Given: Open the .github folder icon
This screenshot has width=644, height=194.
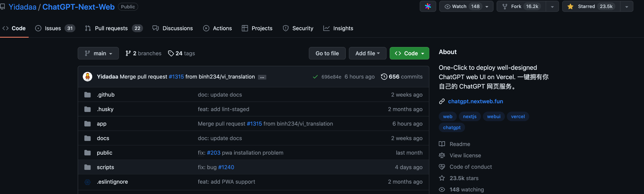Looking at the screenshot, I should [88, 95].
